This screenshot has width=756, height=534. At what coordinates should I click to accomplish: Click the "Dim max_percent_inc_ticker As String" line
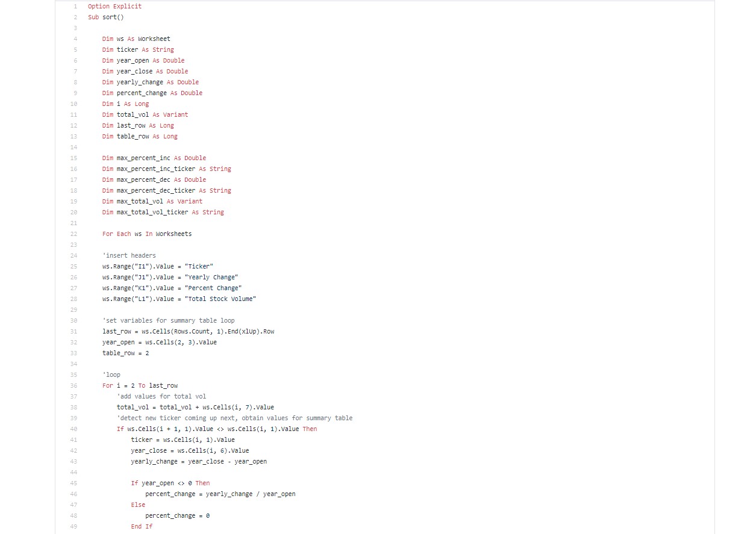click(x=167, y=169)
